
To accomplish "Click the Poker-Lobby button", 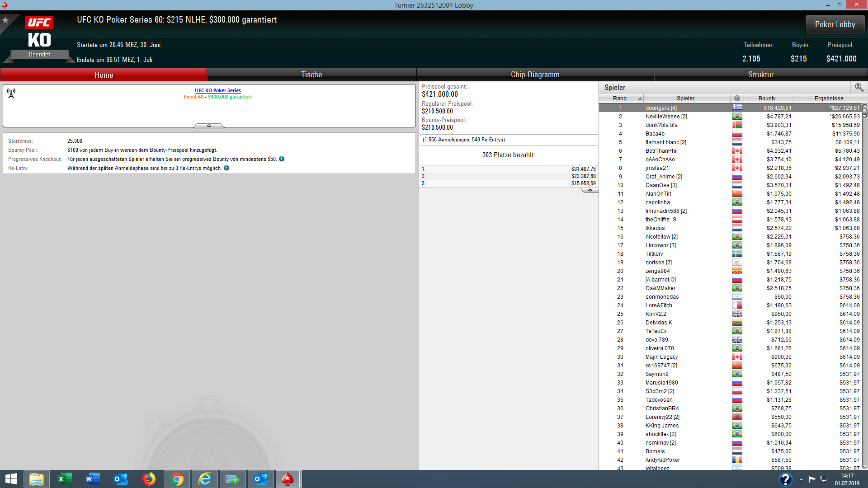I will point(835,24).
